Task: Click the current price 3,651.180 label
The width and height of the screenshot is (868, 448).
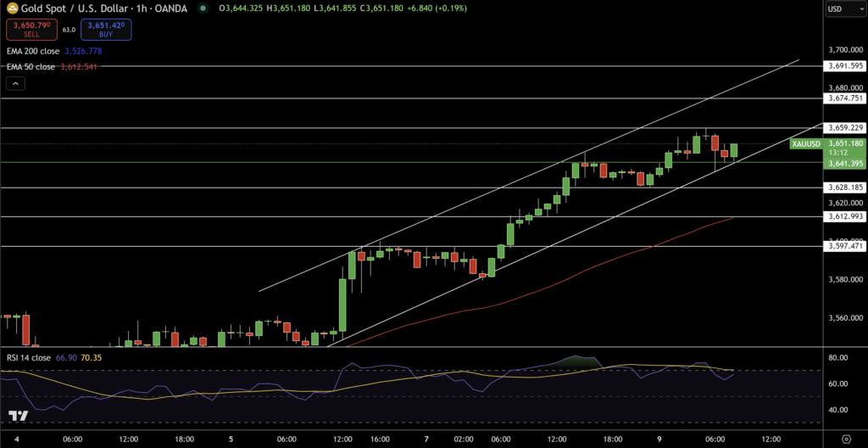Action: pos(845,143)
